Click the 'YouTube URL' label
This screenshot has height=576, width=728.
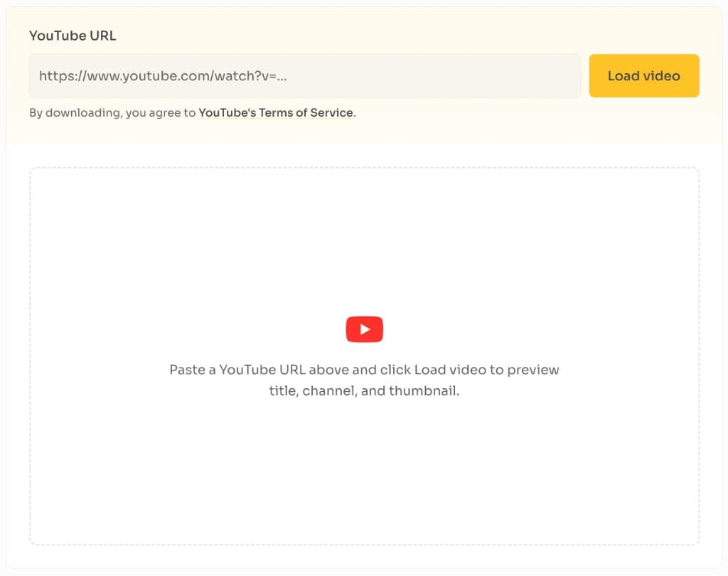(73, 36)
